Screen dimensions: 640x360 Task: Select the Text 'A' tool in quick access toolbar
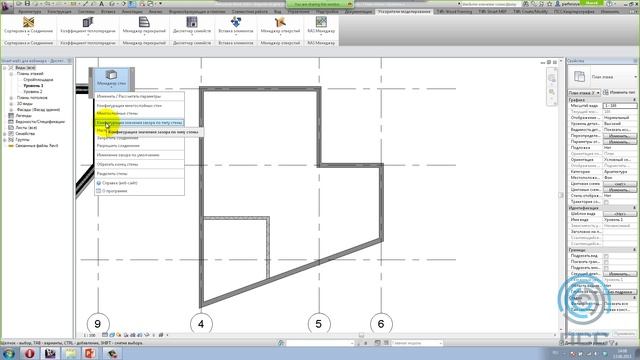coord(102,4)
